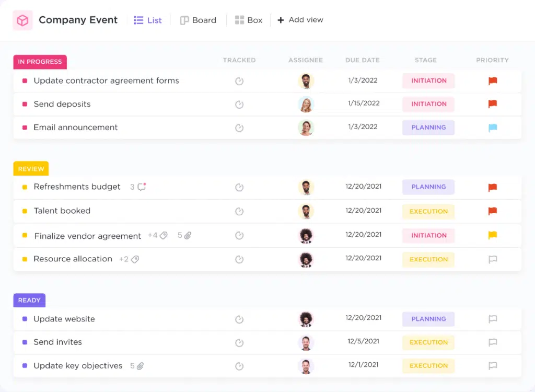Open the INITIATION stage dropdown for Send deposits
The image size is (535, 392).
point(428,104)
